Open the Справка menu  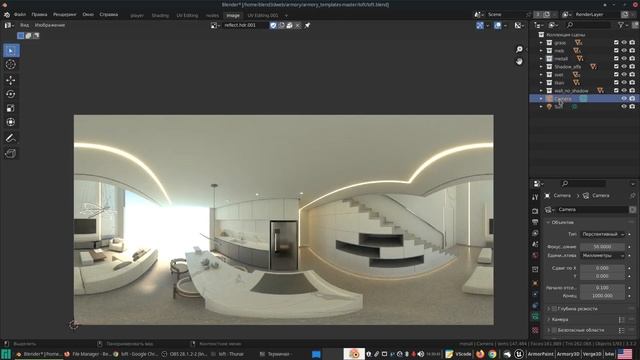point(109,15)
